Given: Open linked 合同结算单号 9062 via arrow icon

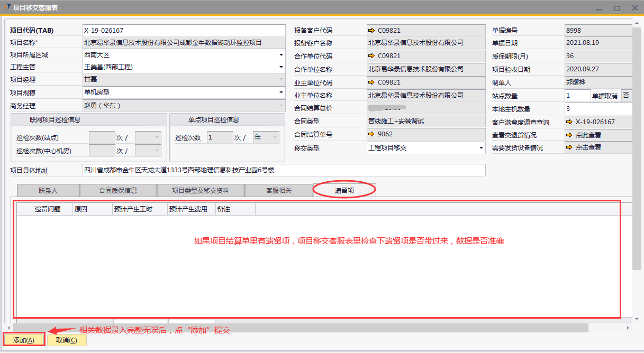Looking at the screenshot, I should tap(371, 134).
